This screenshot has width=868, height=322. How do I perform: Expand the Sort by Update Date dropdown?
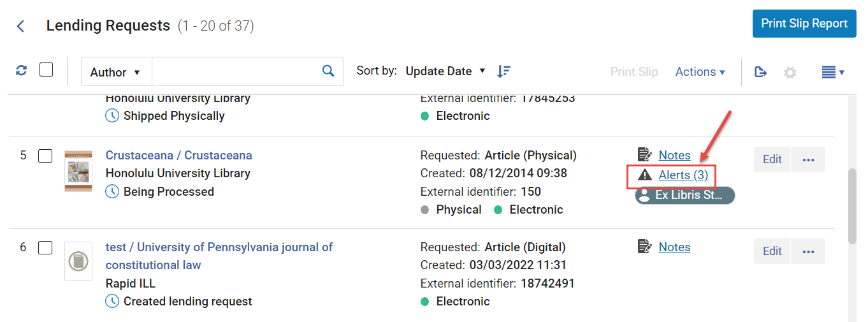445,71
